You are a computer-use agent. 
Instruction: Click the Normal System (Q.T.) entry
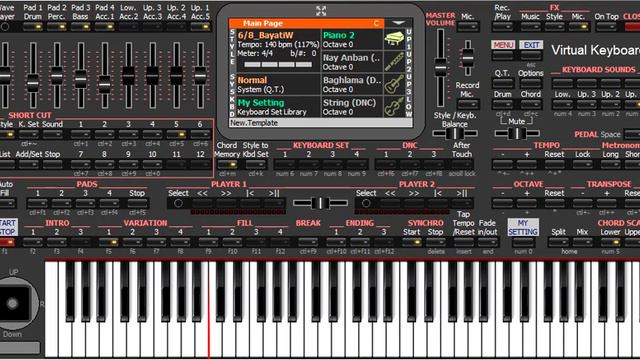tap(279, 84)
